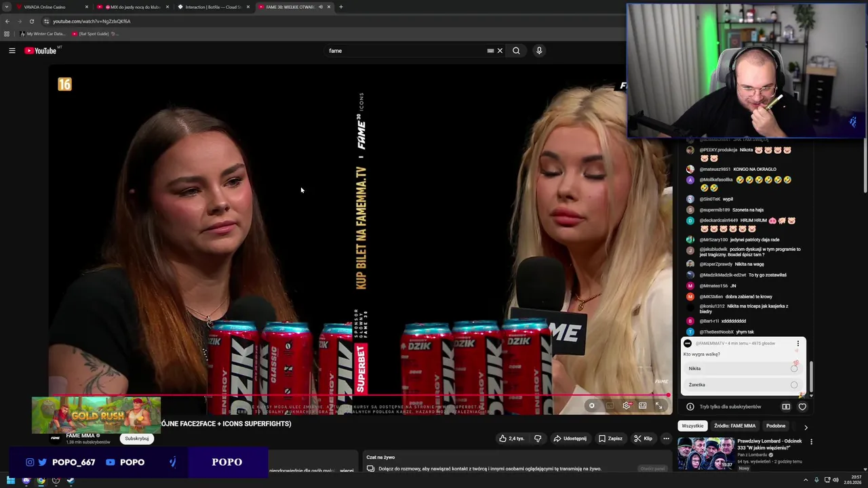Viewport: 868px width, 488px height.
Task: Open the My Winter Car Data bookmark
Action: tap(43, 33)
